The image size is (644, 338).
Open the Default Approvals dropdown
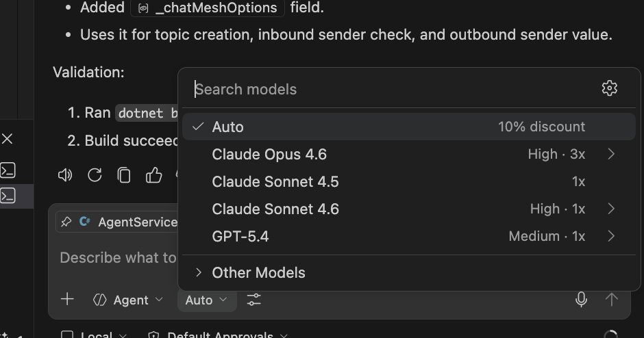218,335
